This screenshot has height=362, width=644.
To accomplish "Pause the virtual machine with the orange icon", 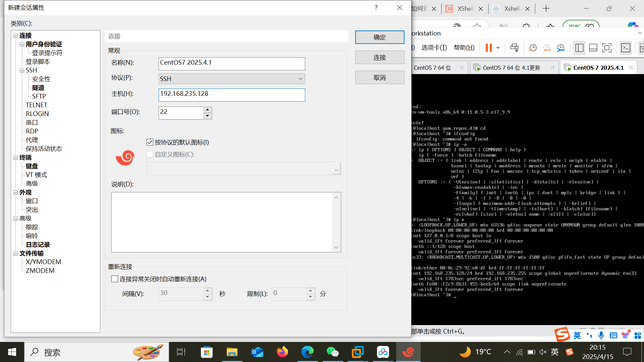I will tap(488, 48).
